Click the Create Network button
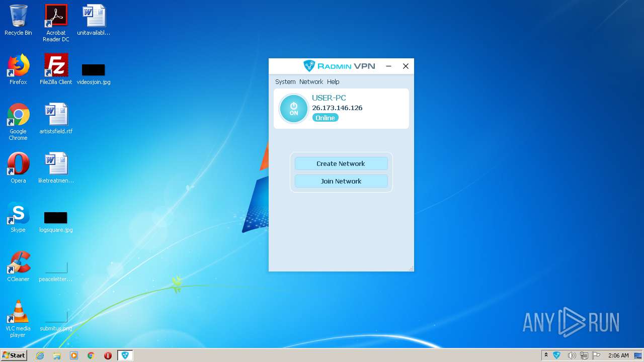This screenshot has width=644, height=362. click(341, 163)
